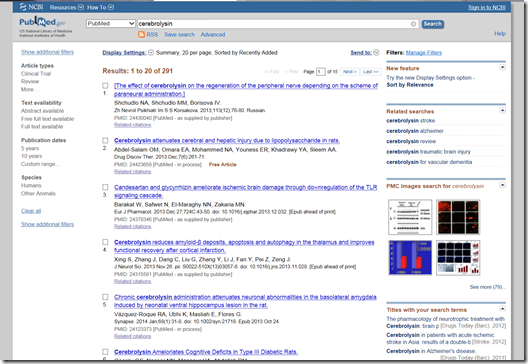Open the PubMed database selector
The width and height of the screenshot is (528, 364).
pyautogui.click(x=110, y=24)
